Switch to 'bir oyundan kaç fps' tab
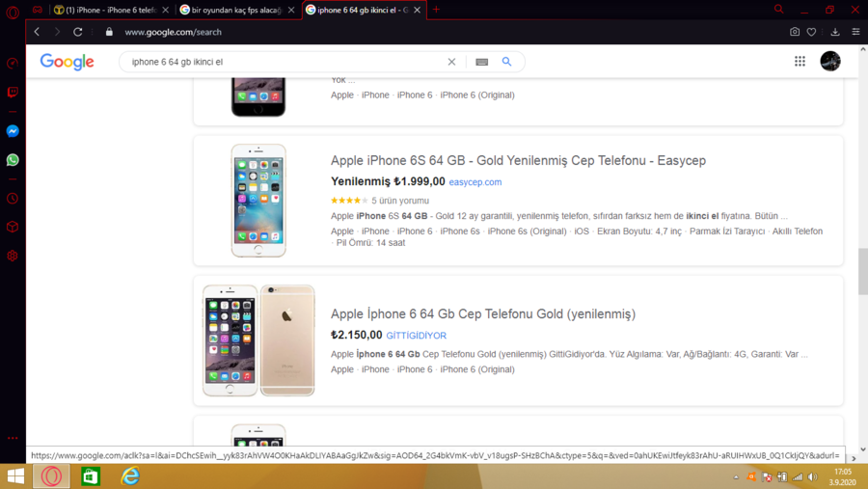This screenshot has width=868, height=489. pyautogui.click(x=236, y=10)
